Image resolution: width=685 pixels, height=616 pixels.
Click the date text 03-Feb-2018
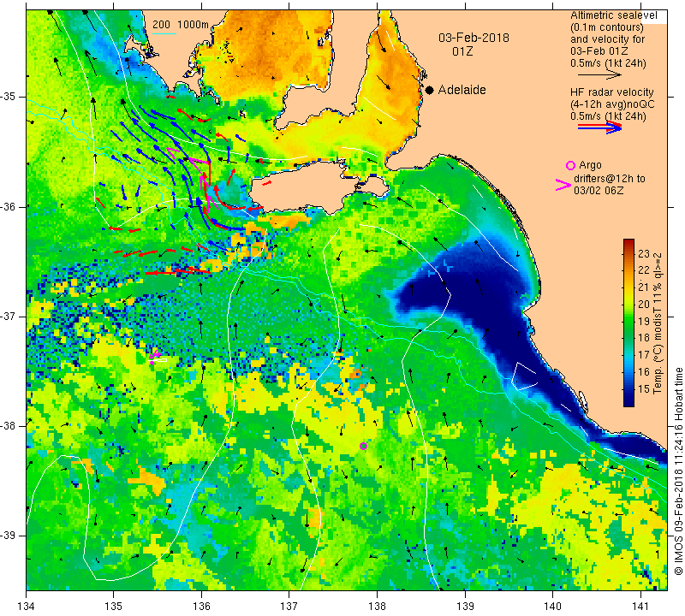[x=474, y=38]
